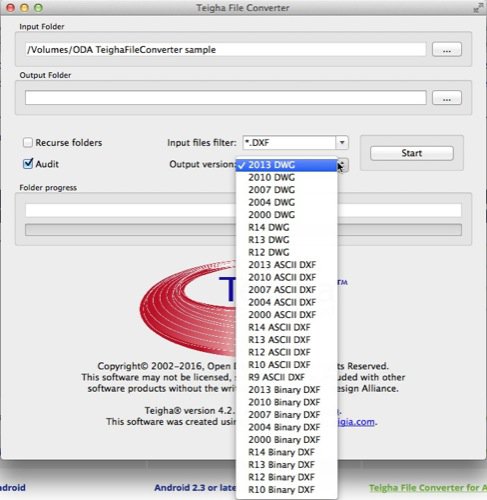This screenshot has width=487, height=500.
Task: Pick 2000 DWG in the dropdown list
Action: coord(287,215)
